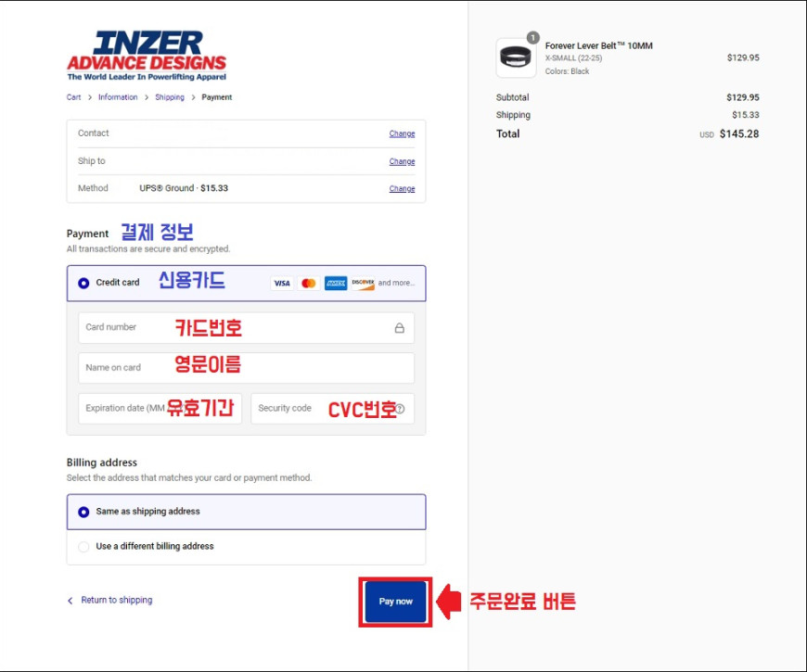Click the Security code help question icon
Screen dimensions: 807x672
click(x=400, y=409)
